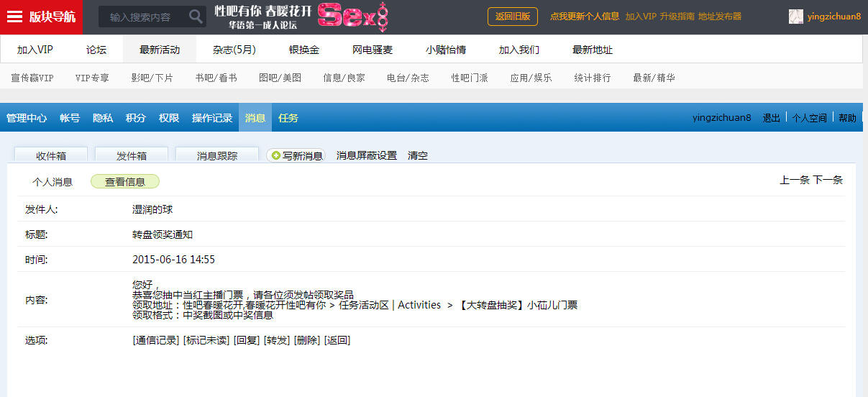Viewport: 868px width, 397px height.
Task: Click 电台/杂志 in sub navigation
Action: pyautogui.click(x=408, y=78)
